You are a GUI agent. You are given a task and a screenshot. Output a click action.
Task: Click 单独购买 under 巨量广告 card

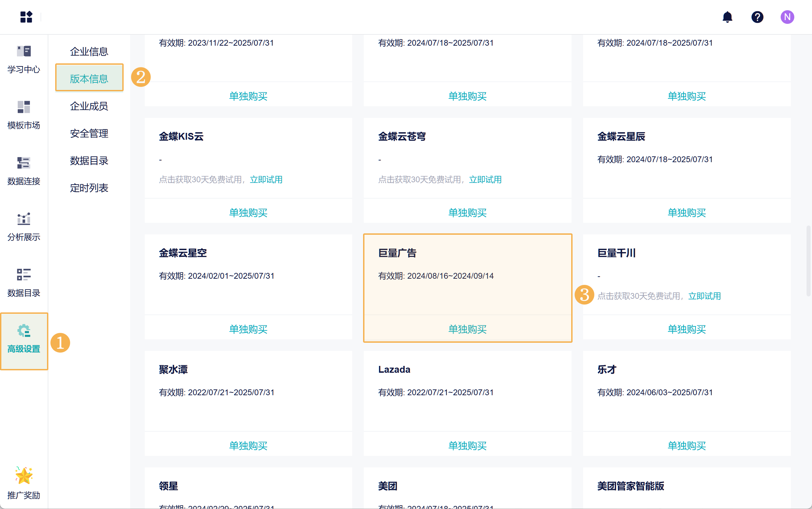[x=467, y=329]
